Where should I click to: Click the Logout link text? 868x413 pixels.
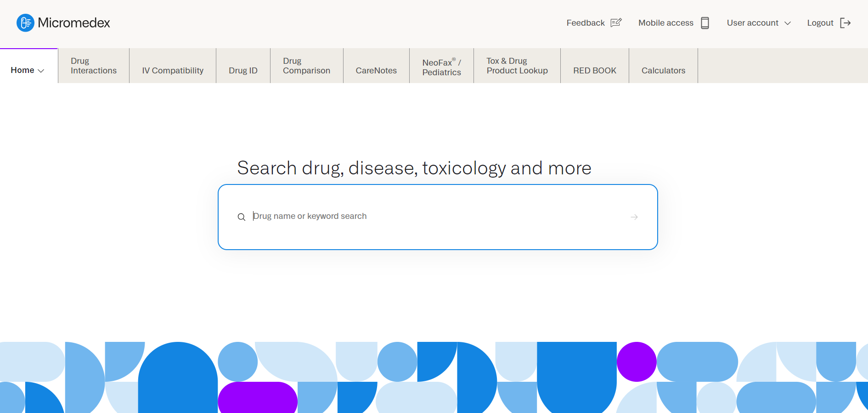[820, 23]
